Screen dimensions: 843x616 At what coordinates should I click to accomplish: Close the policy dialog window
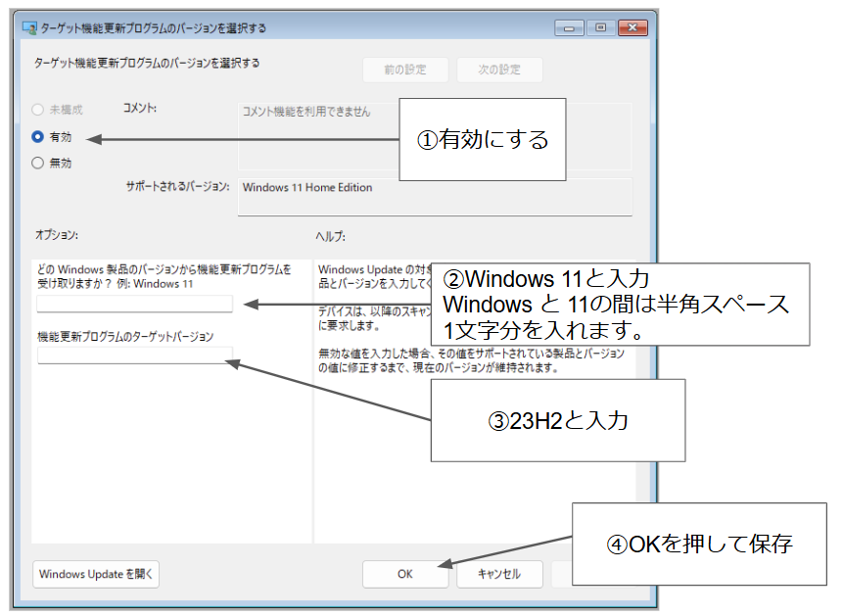click(632, 28)
